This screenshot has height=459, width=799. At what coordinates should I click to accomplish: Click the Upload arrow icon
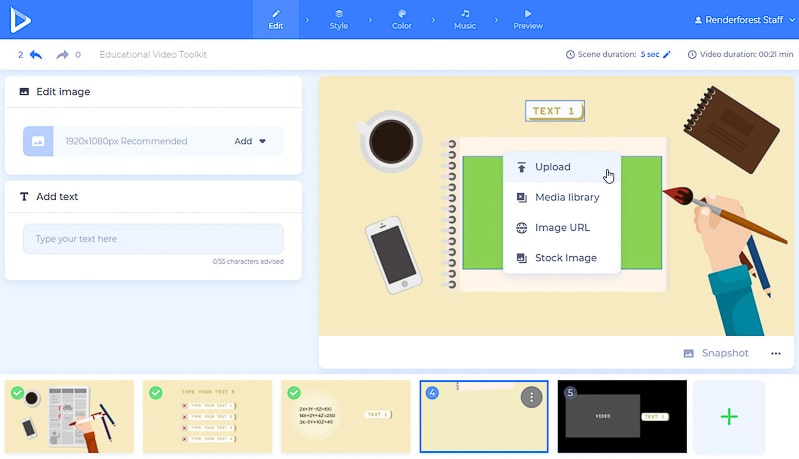coord(521,167)
